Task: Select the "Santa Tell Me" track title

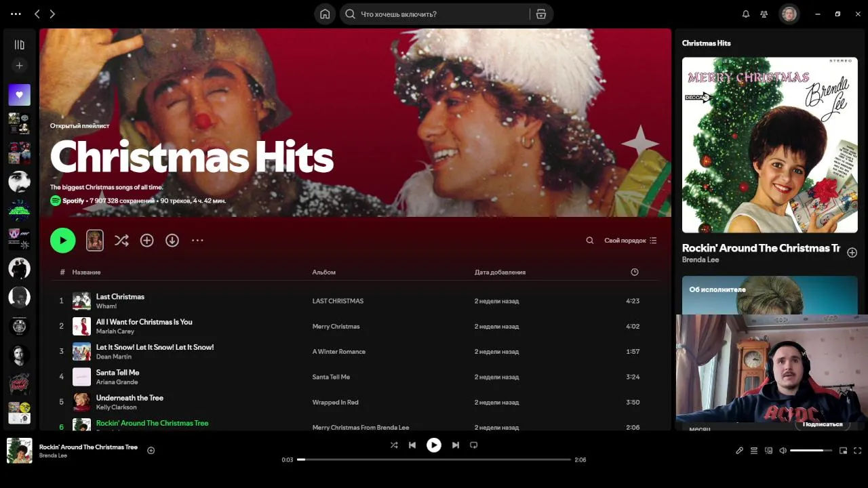Action: click(x=118, y=373)
